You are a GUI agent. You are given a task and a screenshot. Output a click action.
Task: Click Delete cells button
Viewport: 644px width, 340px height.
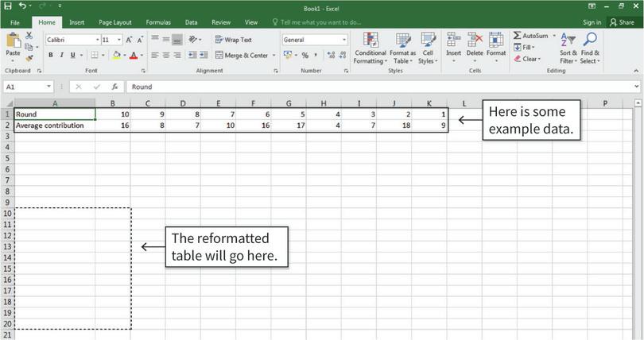pyautogui.click(x=475, y=48)
